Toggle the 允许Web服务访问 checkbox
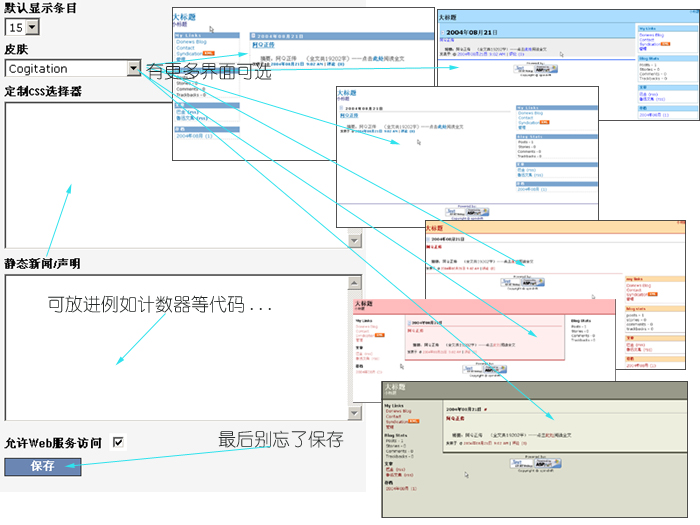The width and height of the screenshot is (700, 525). point(119,442)
